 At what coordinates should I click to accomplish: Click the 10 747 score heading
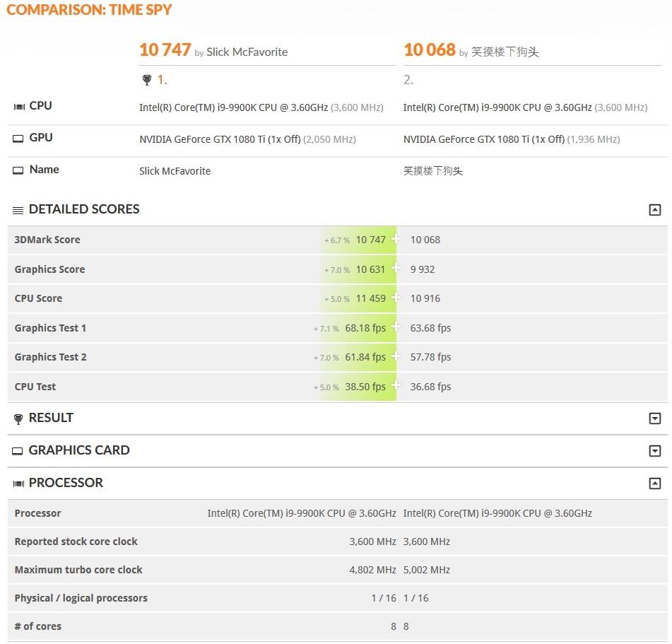[x=165, y=49]
